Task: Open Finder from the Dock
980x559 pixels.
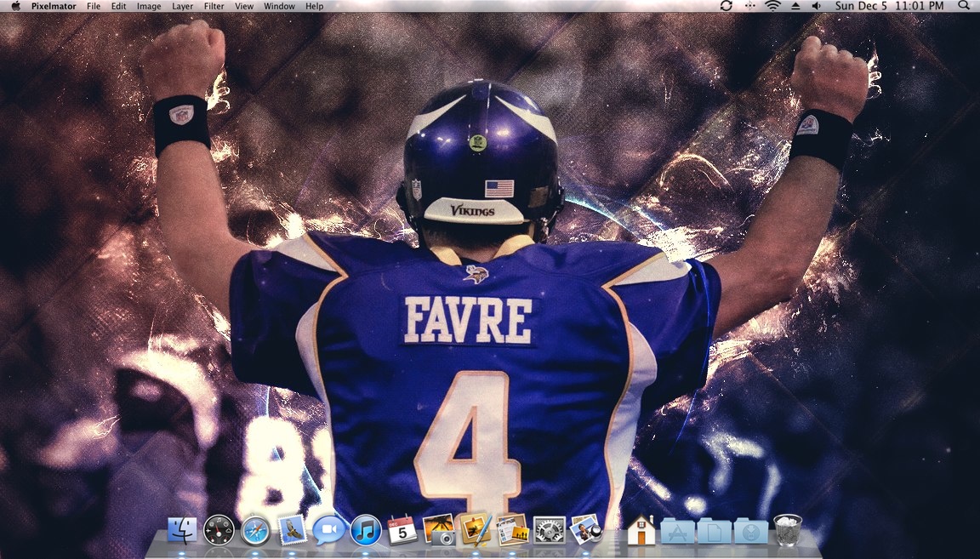Action: (182, 530)
